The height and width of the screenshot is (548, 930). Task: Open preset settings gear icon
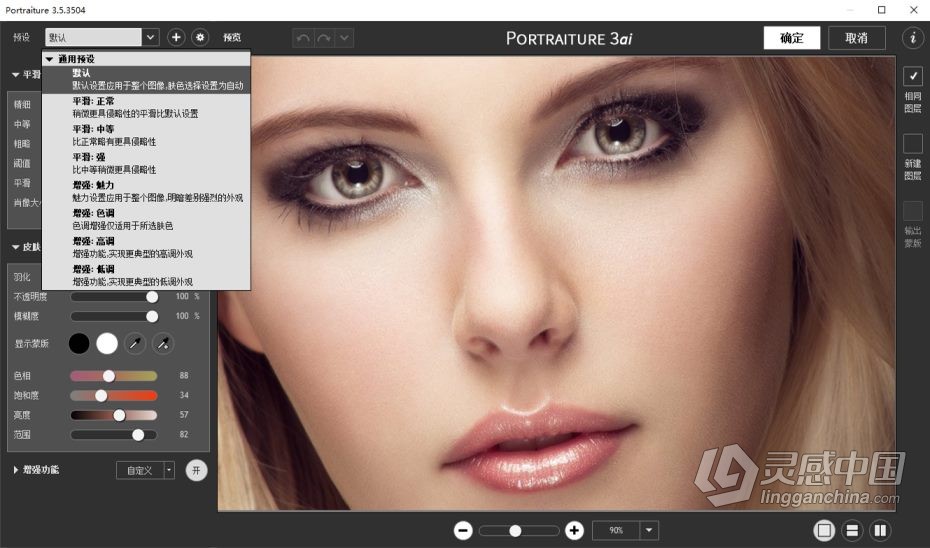200,37
